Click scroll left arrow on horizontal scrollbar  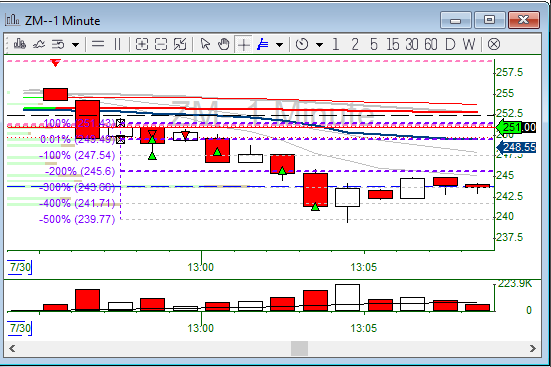12,348
